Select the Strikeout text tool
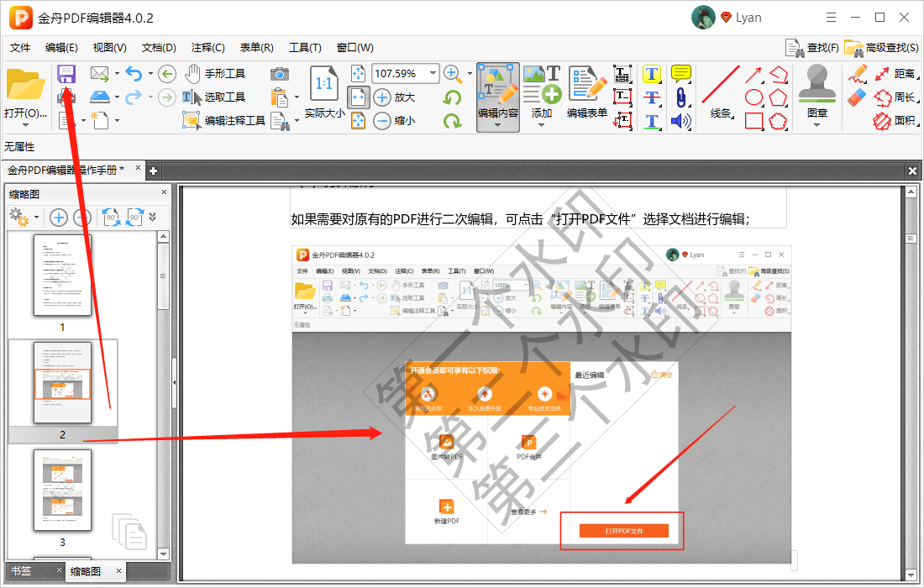 (651, 97)
